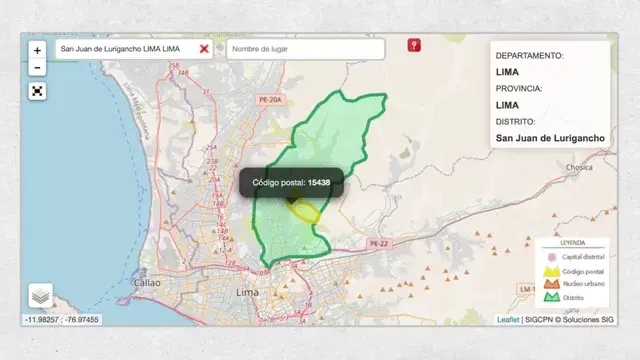Viewport: 640px width, 360px height.
Task: Click the Callao map label
Action: coord(147,283)
